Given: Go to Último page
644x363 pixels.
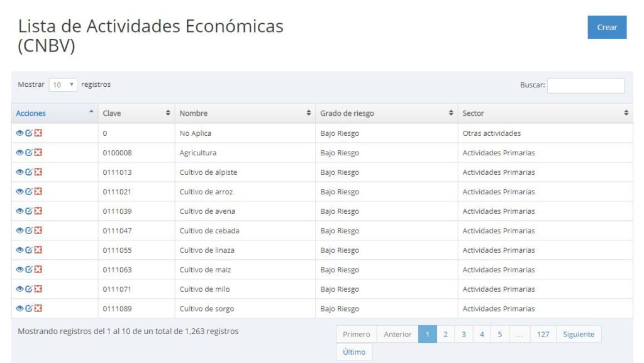Looking at the screenshot, I should coord(354,352).
